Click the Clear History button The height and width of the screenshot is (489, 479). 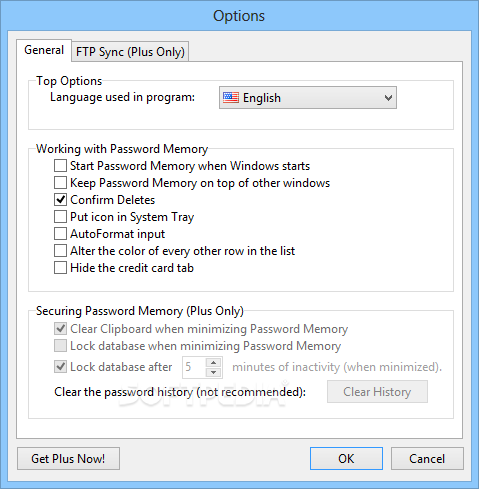pyautogui.click(x=377, y=392)
